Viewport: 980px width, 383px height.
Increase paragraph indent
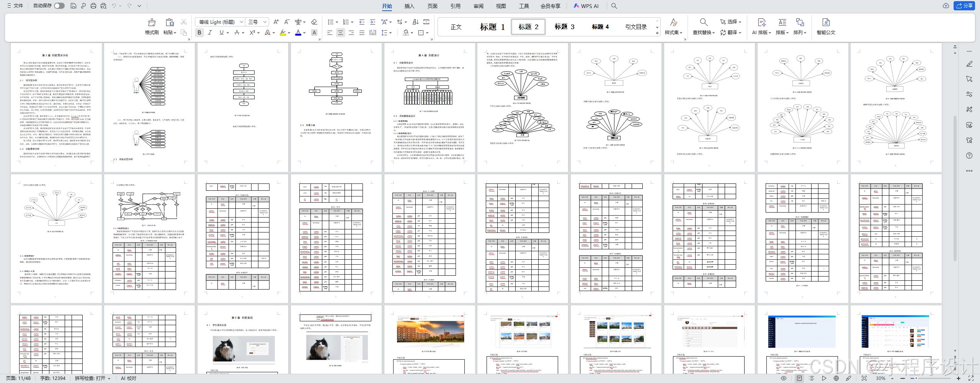372,22
